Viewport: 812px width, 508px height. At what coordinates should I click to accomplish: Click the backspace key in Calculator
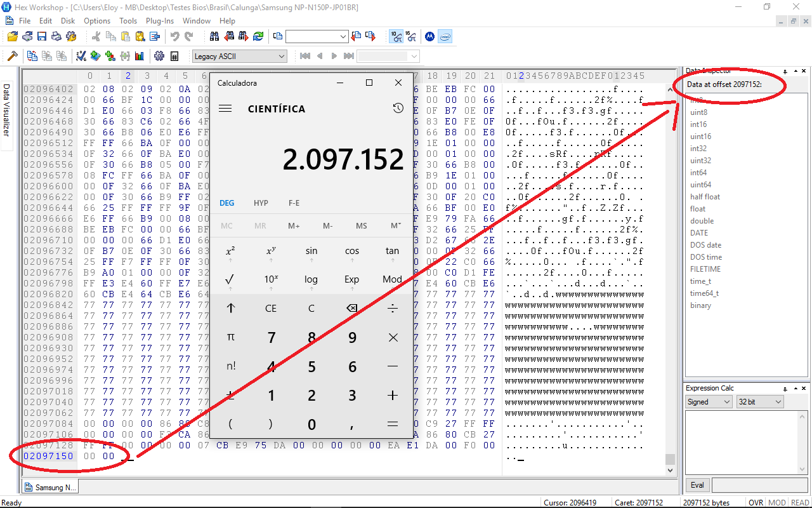[352, 309]
